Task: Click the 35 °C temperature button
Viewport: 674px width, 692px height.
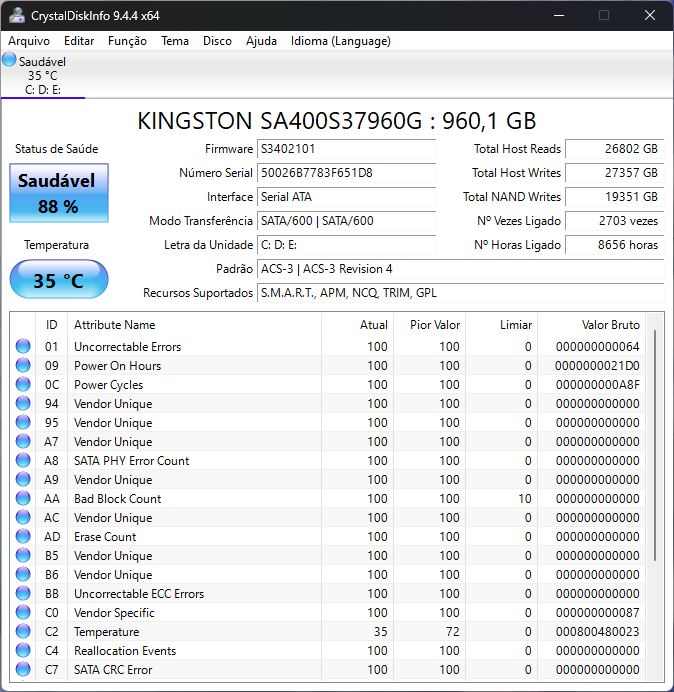Action: click(59, 279)
